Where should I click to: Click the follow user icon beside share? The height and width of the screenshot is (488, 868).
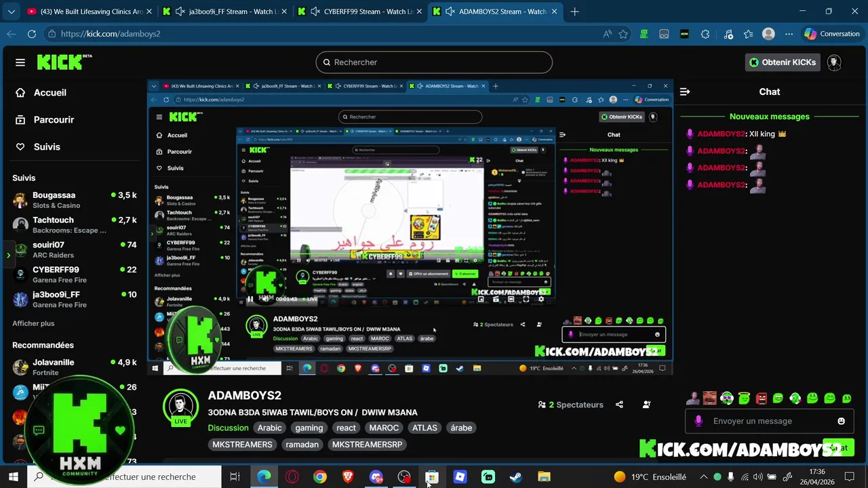[646, 405]
